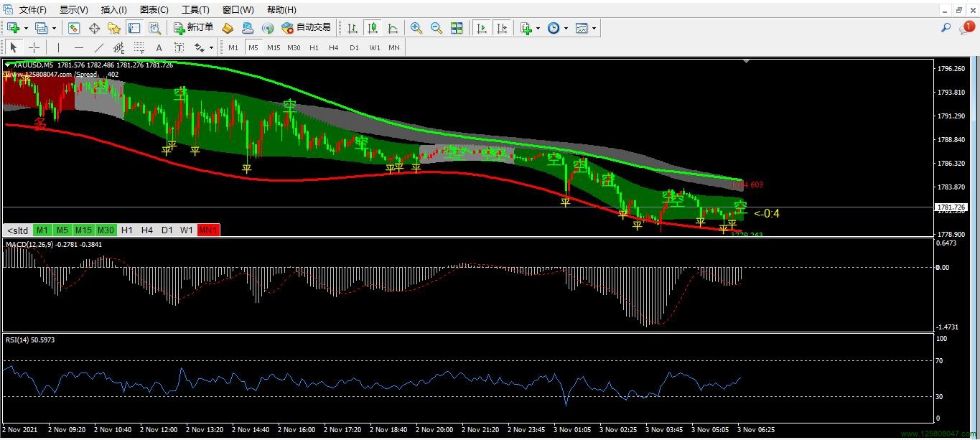The image size is (980, 440).
Task: Open the 图表(C) menu
Action: pos(154,10)
